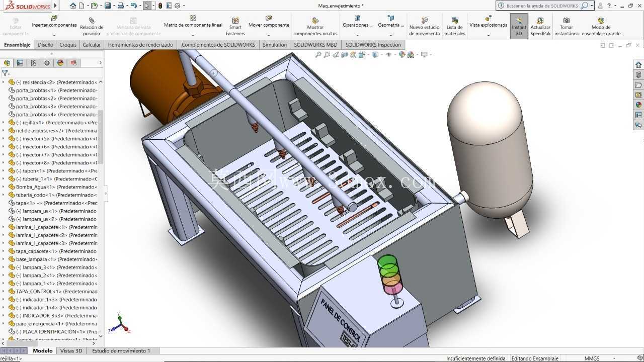Open Appearances color wheel in task pane
Image resolution: width=644 pixels, height=362 pixels.
click(x=638, y=105)
